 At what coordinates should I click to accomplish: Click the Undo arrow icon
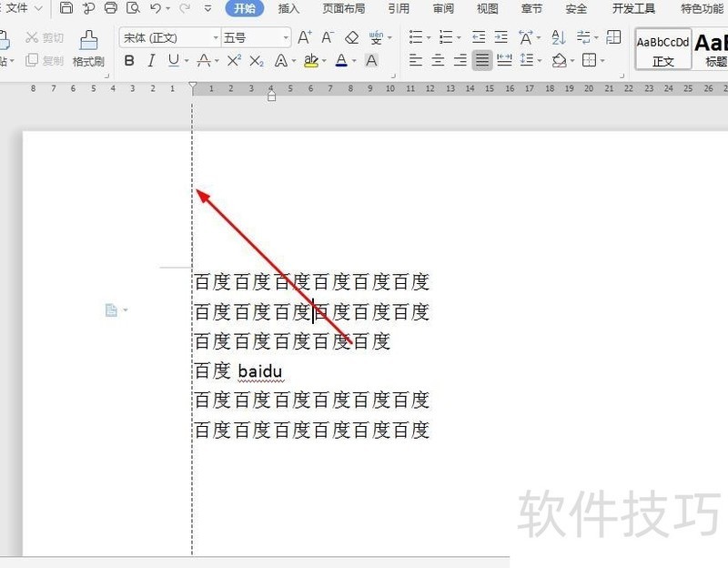coord(156,8)
